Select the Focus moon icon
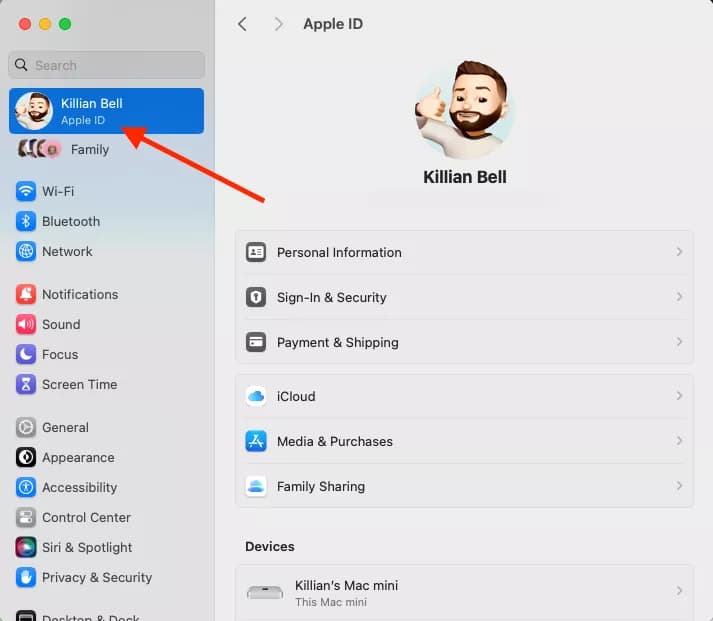Screen dimensions: 713x621 26,355
